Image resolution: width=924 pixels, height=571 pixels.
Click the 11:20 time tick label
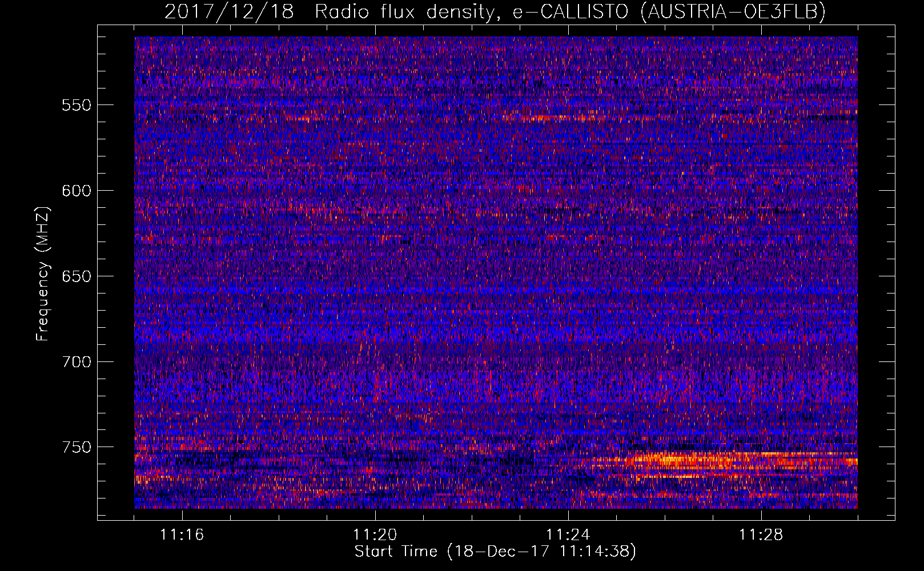tap(375, 534)
